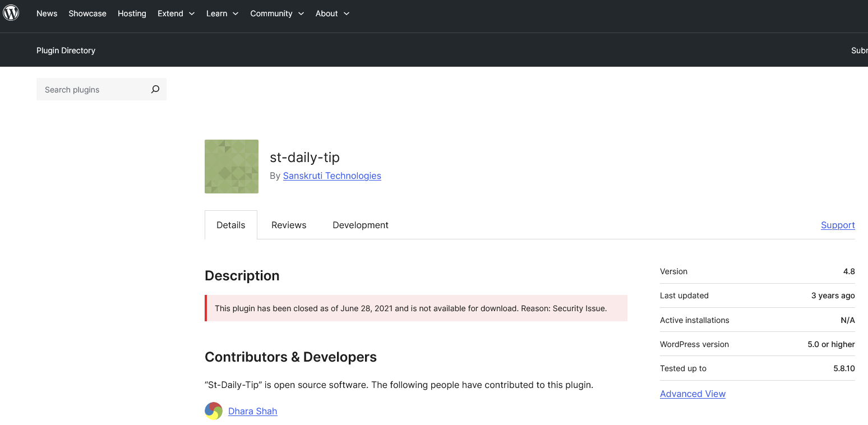Open the Plugin Directory link
The height and width of the screenshot is (425, 868).
click(66, 50)
